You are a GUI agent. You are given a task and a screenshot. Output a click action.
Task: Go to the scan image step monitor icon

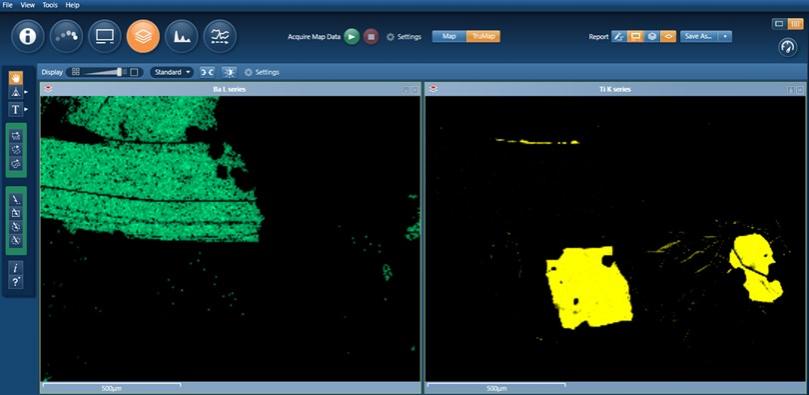click(105, 36)
